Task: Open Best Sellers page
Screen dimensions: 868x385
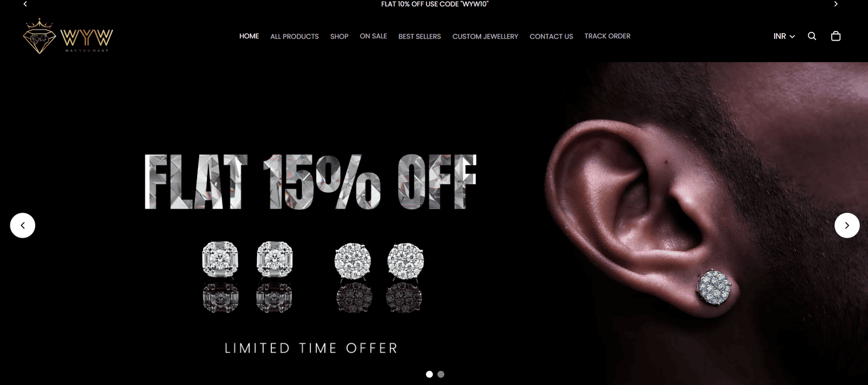Action: tap(419, 36)
